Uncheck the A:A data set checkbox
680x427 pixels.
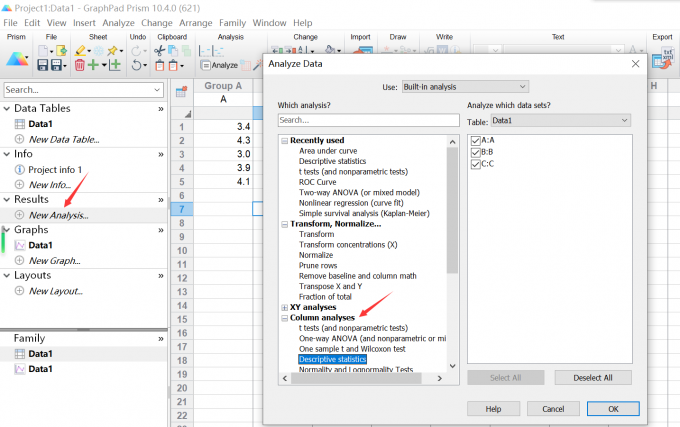[476, 140]
